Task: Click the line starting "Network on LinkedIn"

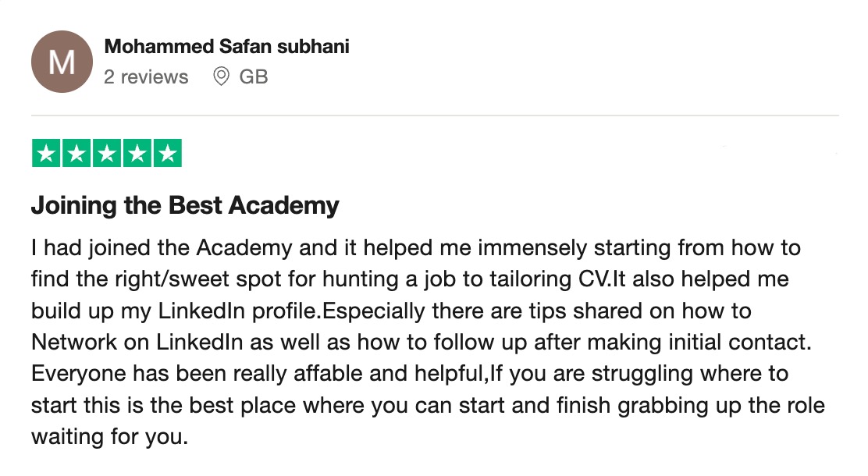Action: (x=422, y=343)
